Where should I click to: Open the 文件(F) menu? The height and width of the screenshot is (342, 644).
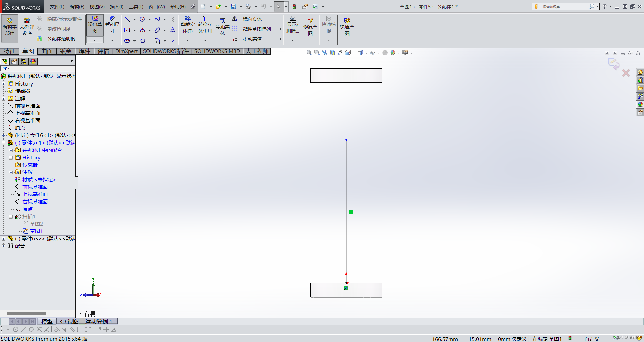click(57, 7)
